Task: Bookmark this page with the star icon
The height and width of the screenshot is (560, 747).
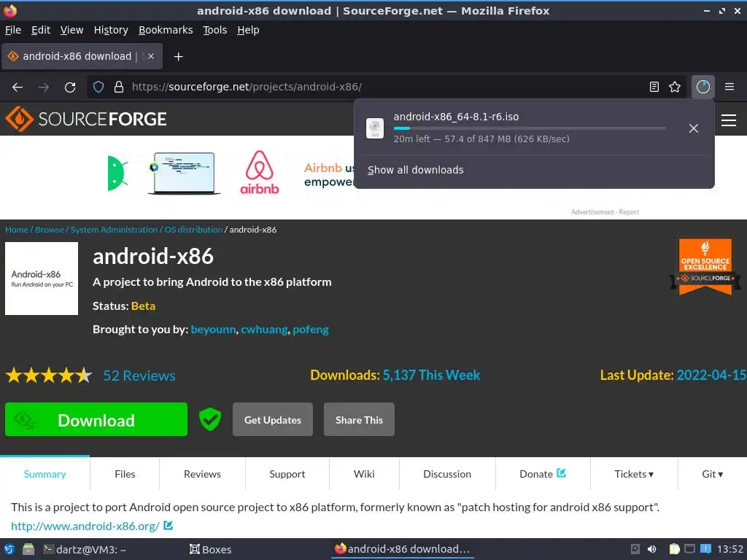Action: coord(675,87)
